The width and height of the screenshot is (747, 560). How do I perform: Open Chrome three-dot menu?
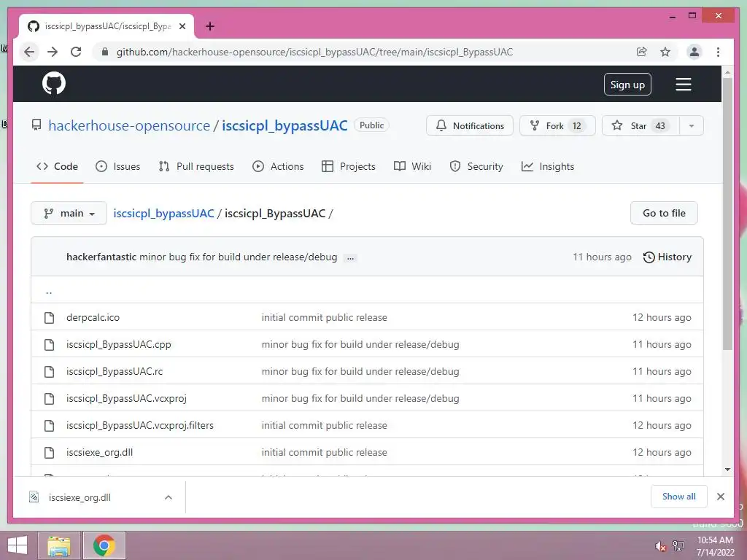(x=718, y=52)
